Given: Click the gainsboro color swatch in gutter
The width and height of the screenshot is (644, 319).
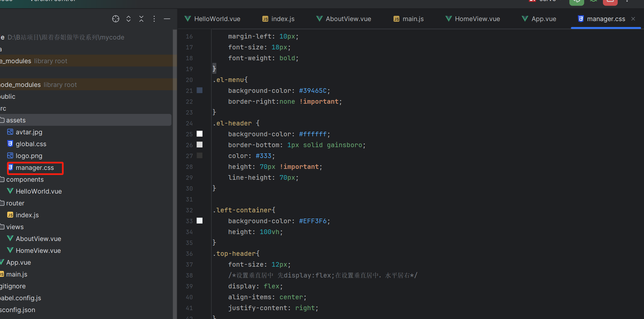Looking at the screenshot, I should pos(200,145).
